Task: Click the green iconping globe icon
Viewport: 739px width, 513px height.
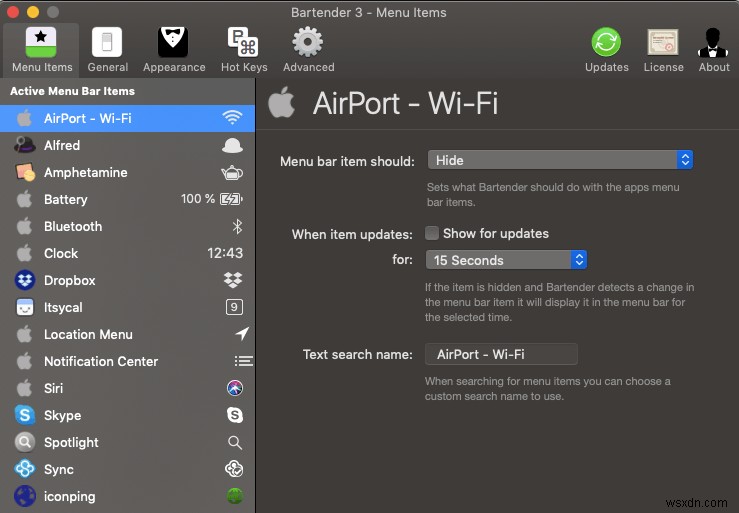Action: point(235,496)
